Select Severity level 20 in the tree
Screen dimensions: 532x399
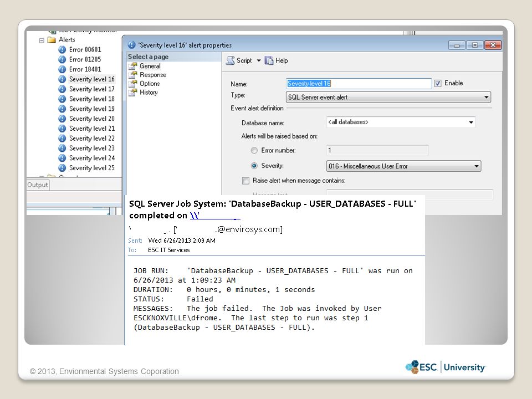(x=92, y=119)
